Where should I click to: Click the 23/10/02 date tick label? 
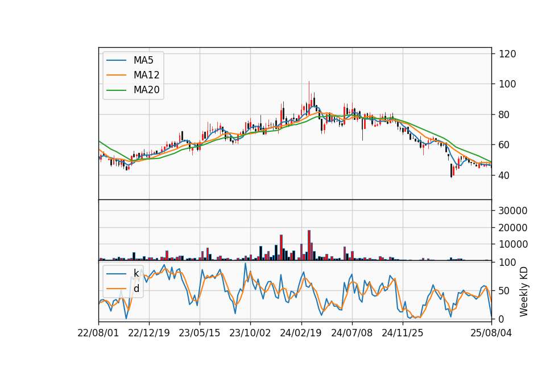(250, 333)
